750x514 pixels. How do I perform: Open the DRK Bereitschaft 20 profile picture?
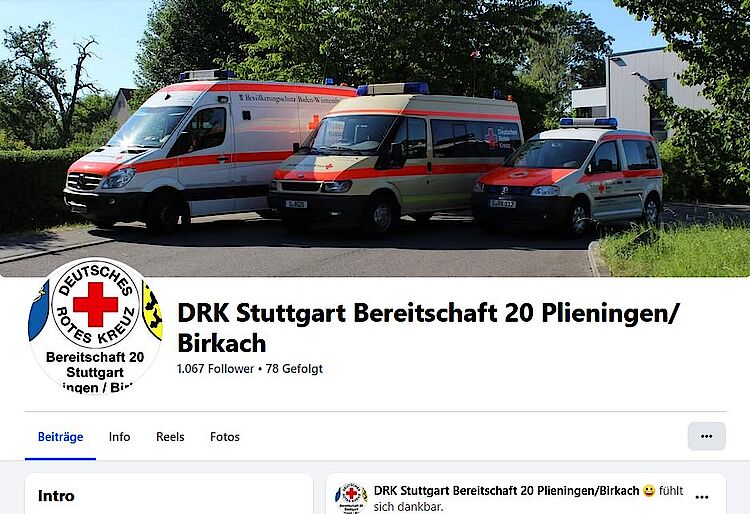click(95, 326)
